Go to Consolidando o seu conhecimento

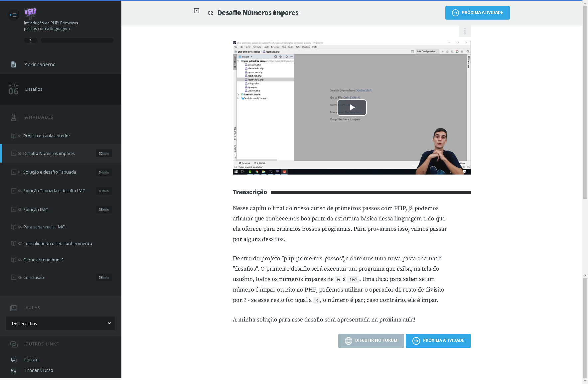click(58, 244)
